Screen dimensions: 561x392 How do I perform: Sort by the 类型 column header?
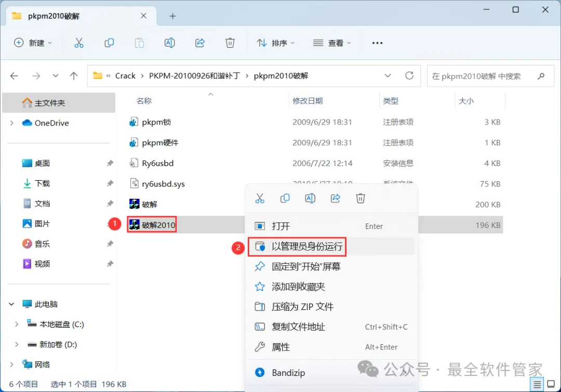pyautogui.click(x=390, y=101)
